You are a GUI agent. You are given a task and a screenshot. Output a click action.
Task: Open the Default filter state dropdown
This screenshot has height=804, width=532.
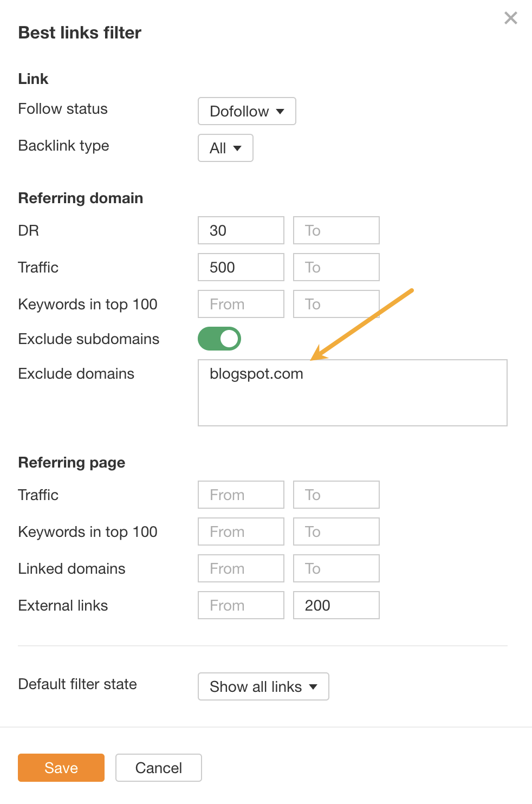(263, 686)
